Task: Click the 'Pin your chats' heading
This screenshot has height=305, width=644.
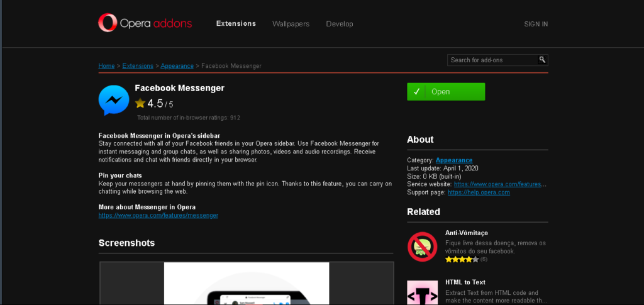Action: click(x=120, y=175)
